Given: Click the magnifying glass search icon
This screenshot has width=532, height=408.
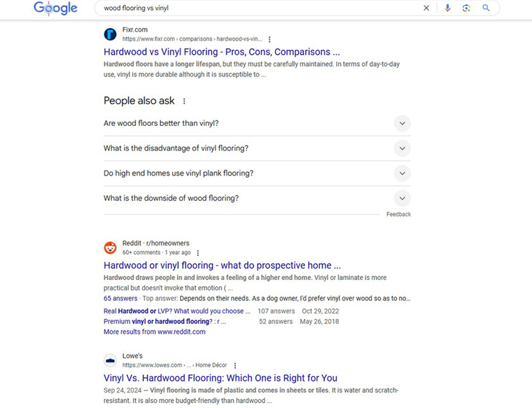Looking at the screenshot, I should pyautogui.click(x=486, y=8).
